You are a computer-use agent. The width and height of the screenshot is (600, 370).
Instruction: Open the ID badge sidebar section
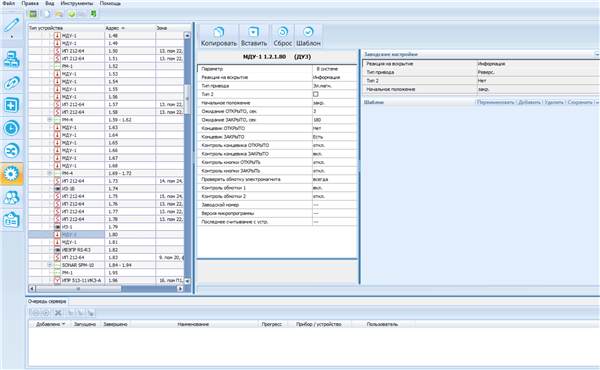coord(11,220)
